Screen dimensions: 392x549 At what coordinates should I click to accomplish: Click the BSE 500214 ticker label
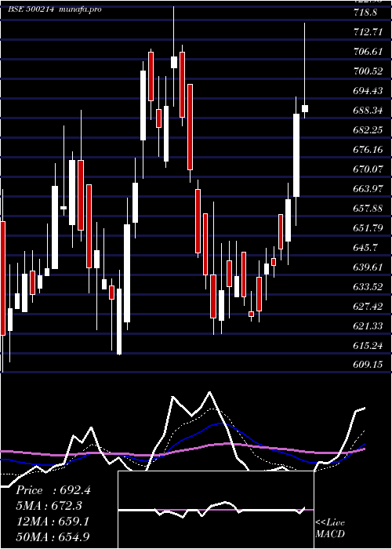(x=31, y=9)
